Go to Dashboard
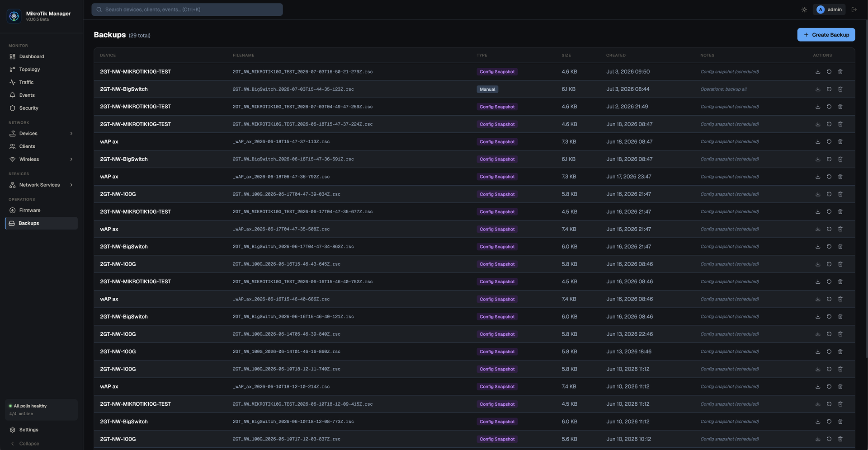The width and height of the screenshot is (868, 450). pyautogui.click(x=41, y=56)
